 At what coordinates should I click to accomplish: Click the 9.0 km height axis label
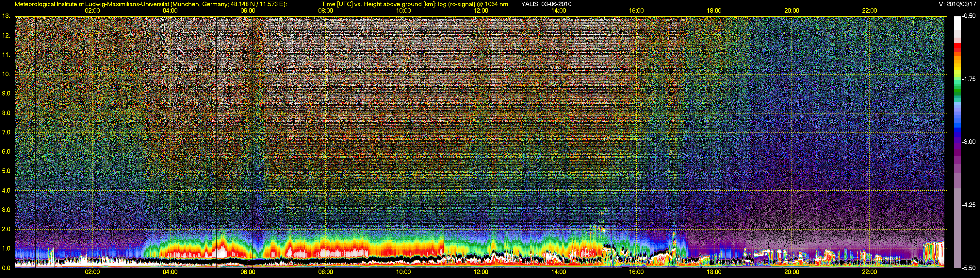6,93
